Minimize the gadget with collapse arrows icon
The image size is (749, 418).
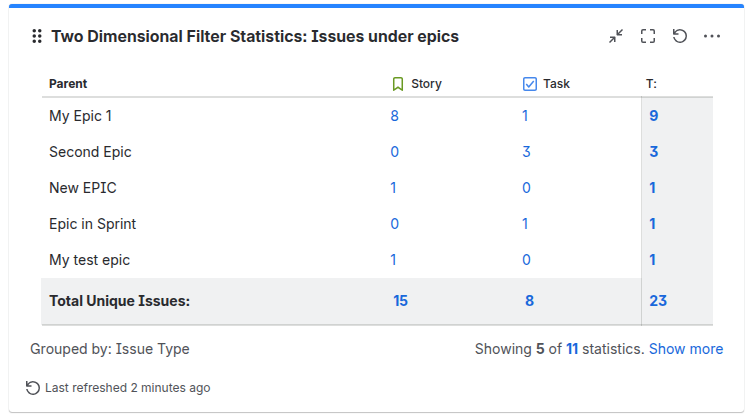(x=616, y=36)
